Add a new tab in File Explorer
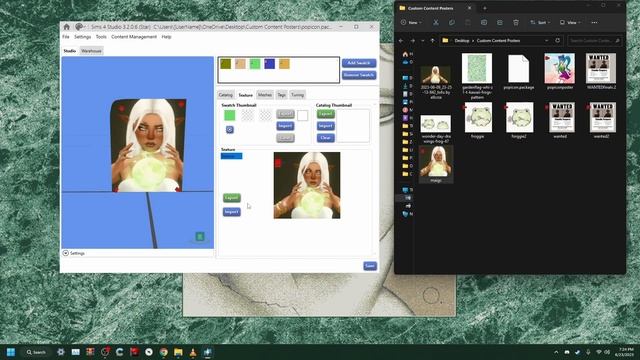The image size is (640, 360). click(484, 8)
